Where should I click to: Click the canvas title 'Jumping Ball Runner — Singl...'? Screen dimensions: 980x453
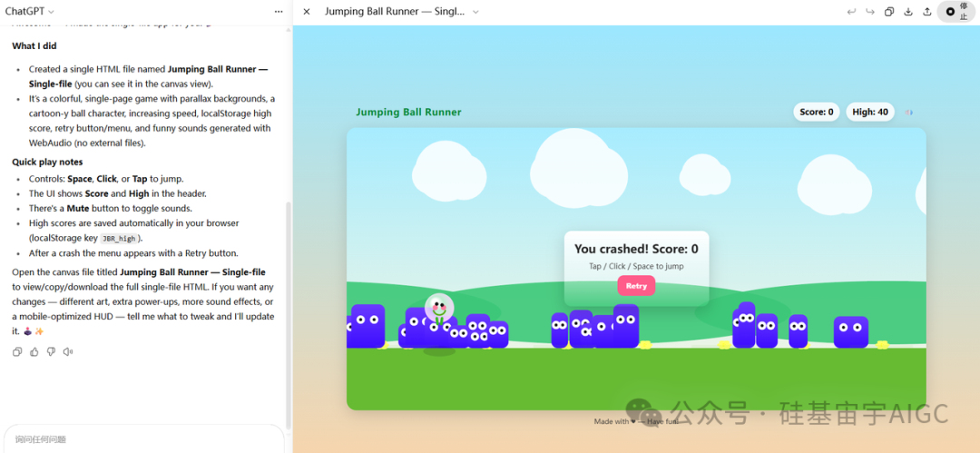[x=395, y=11]
